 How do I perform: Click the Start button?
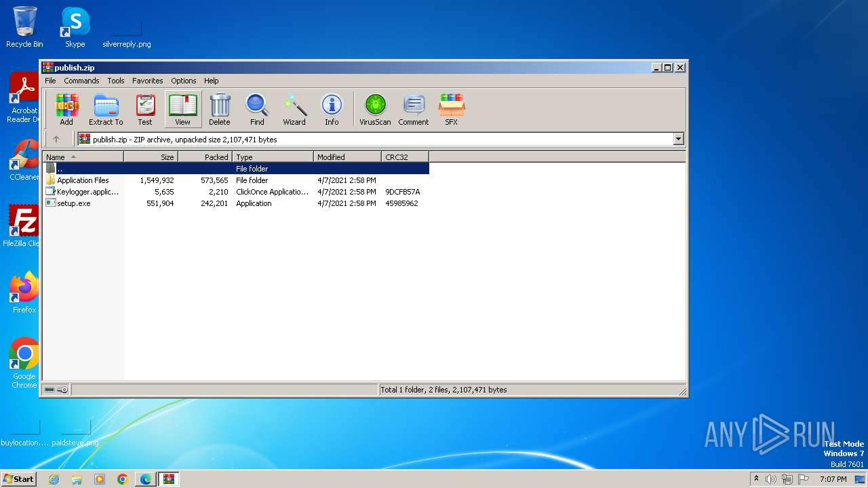(x=19, y=479)
